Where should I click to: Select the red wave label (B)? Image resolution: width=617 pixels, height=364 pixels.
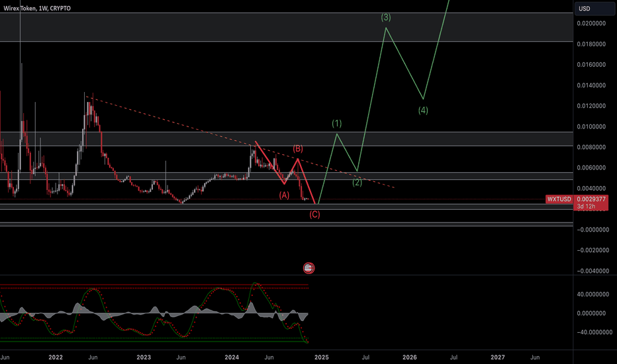click(x=298, y=149)
